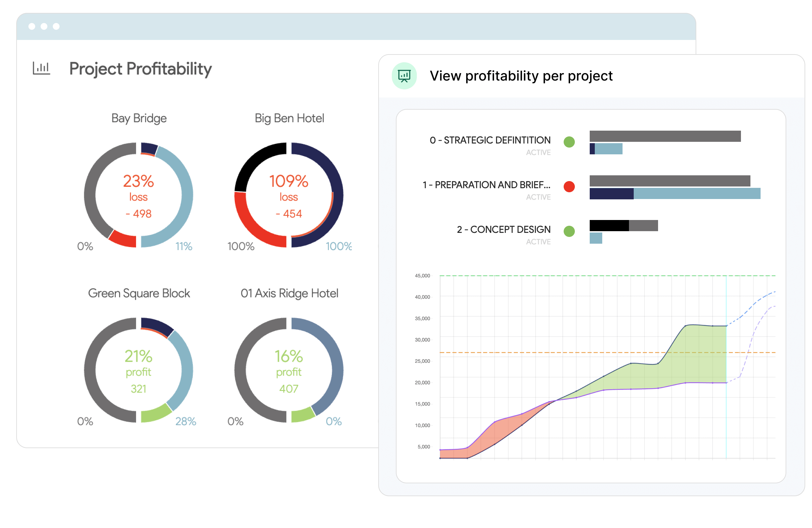
Task: Click the 2 - CONCEPT DESIGN stage label
Action: point(503,229)
